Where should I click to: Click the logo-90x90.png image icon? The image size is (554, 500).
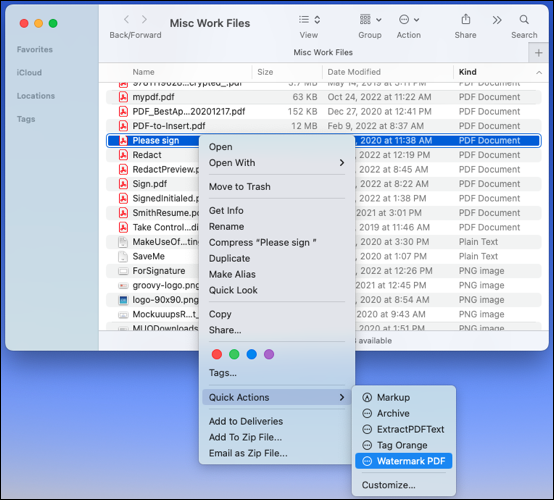tap(123, 300)
